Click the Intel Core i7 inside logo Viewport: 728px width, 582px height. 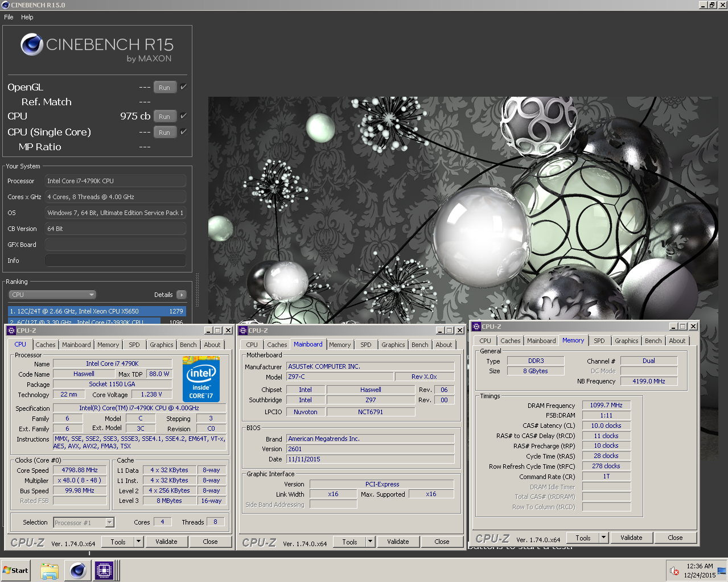[x=201, y=378]
